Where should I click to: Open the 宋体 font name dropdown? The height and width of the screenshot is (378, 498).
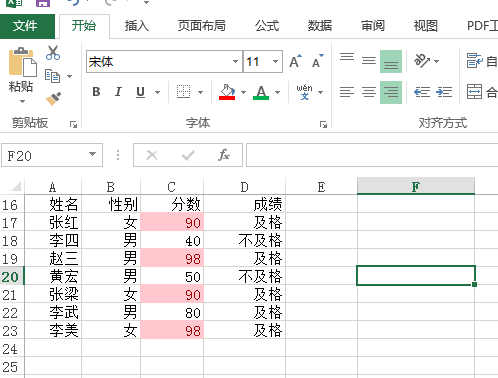tap(235, 61)
